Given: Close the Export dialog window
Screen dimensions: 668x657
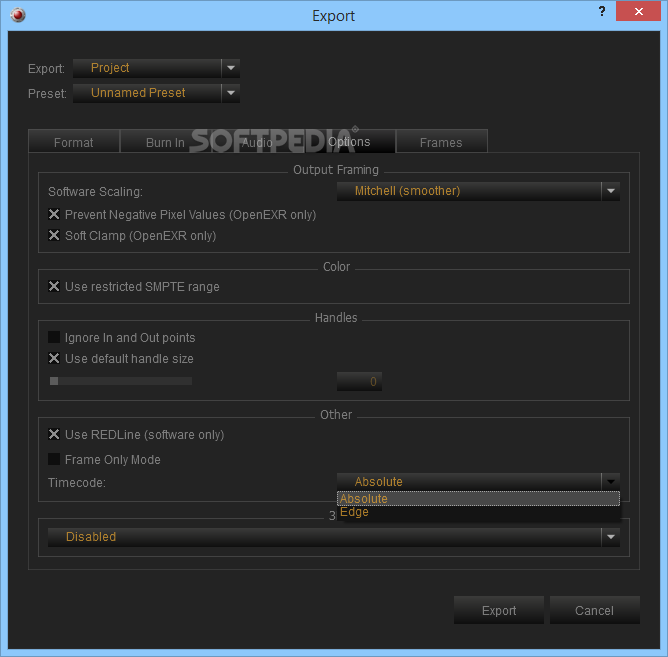Looking at the screenshot, I should click(x=638, y=12).
